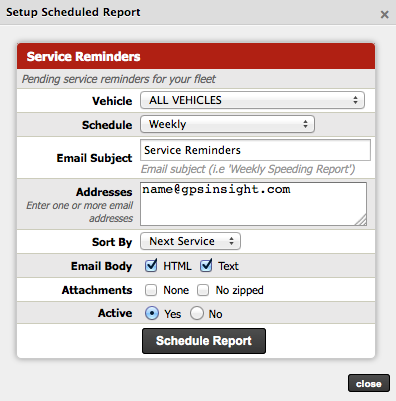Check the None attachments checkbox
The height and width of the screenshot is (401, 396).
[x=151, y=290]
